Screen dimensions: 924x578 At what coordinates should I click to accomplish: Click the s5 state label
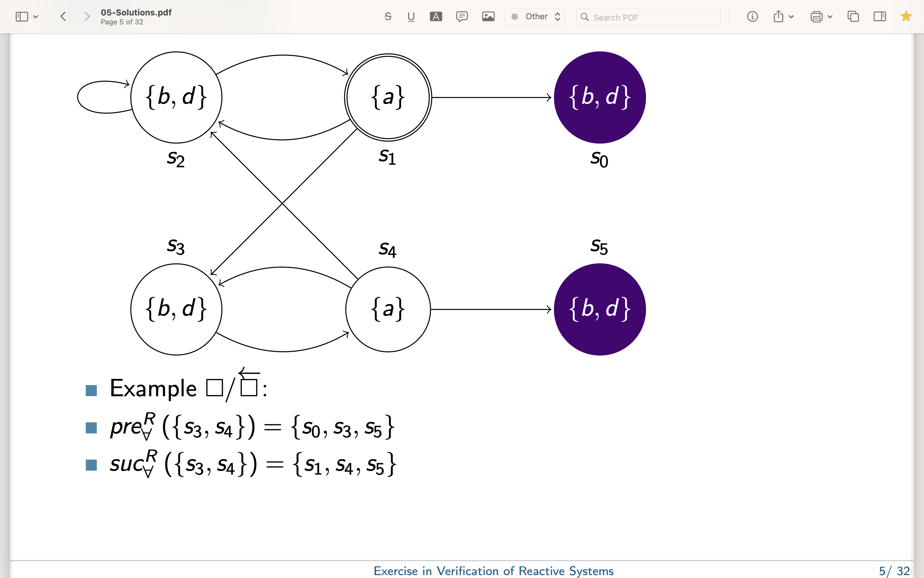point(599,246)
